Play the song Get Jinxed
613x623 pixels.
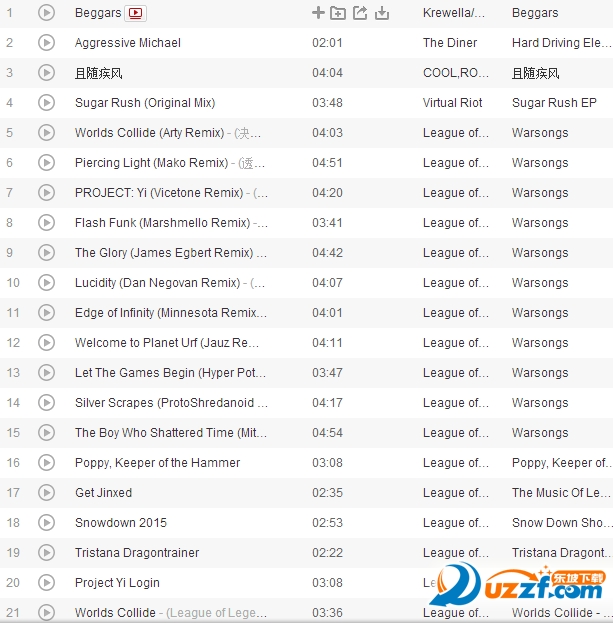pos(46,493)
